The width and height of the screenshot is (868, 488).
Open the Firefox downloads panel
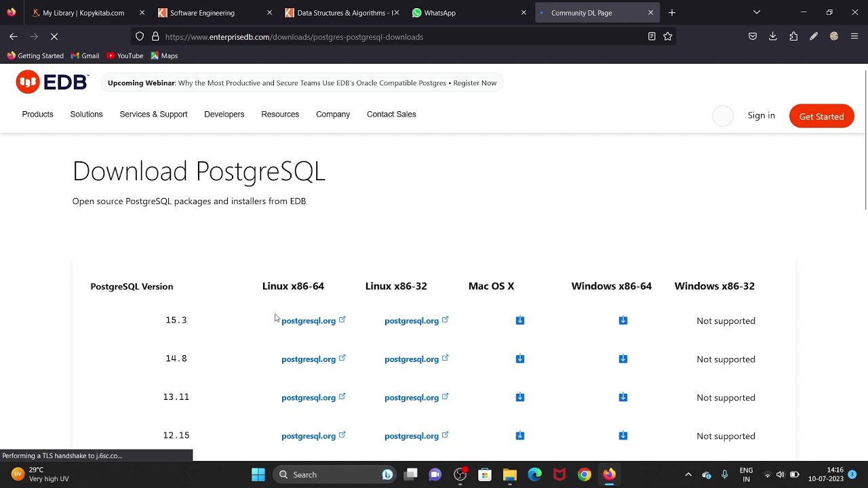(x=773, y=37)
